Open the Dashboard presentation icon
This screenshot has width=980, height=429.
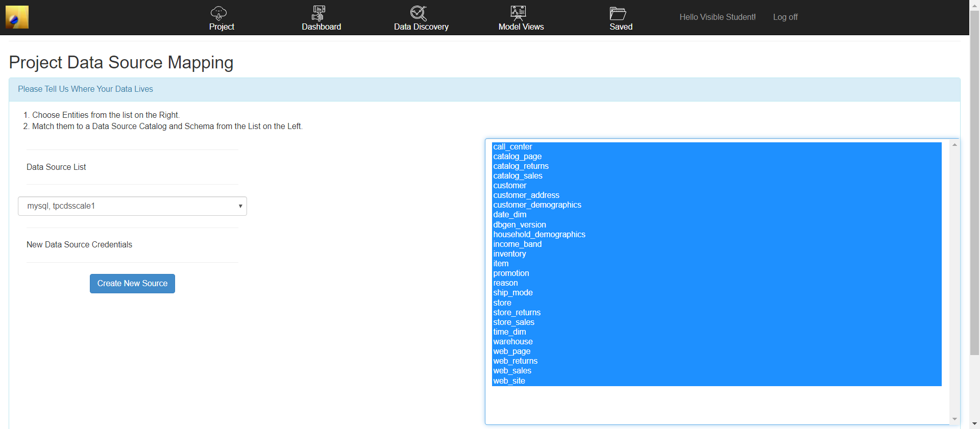click(x=319, y=13)
